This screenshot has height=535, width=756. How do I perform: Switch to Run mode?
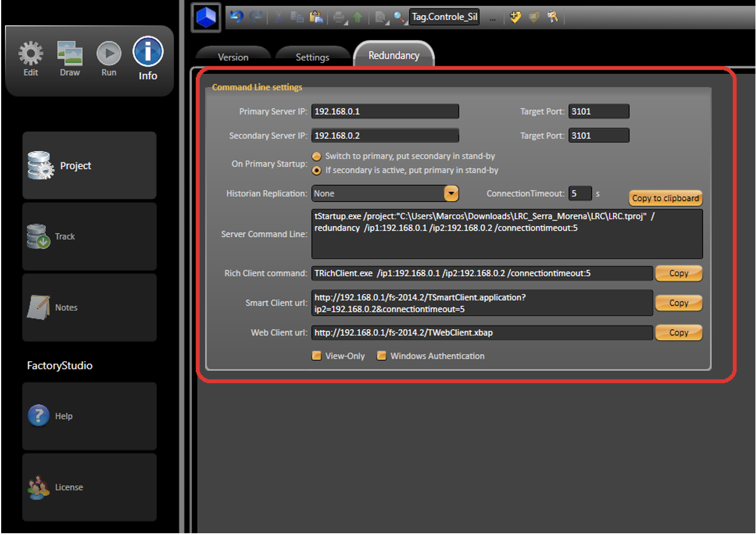pos(109,59)
